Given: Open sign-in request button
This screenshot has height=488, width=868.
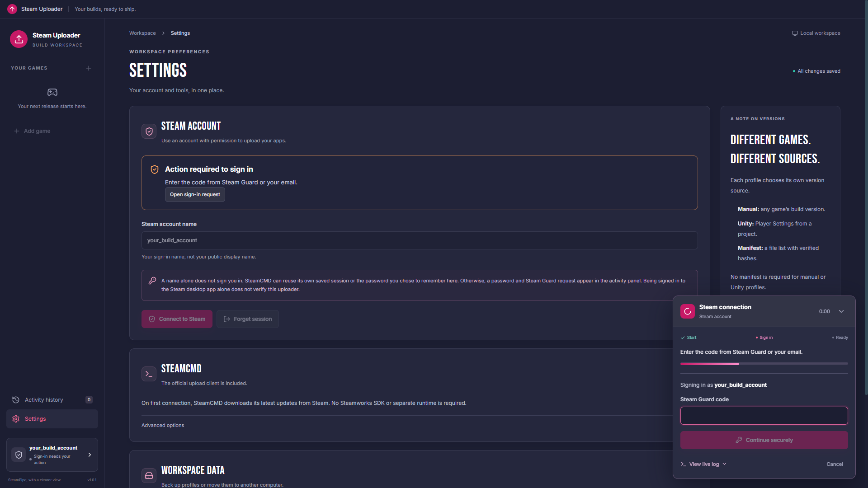Looking at the screenshot, I should tap(195, 195).
